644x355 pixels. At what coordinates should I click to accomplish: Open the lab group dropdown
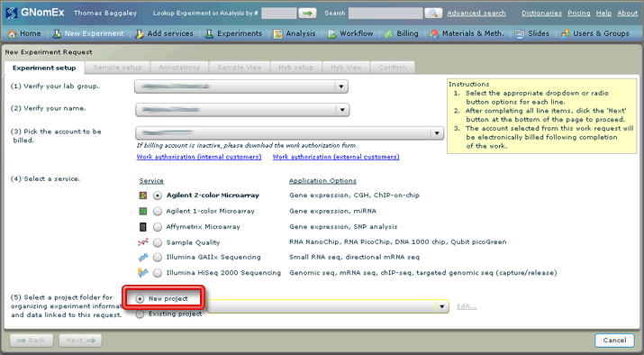pos(241,86)
